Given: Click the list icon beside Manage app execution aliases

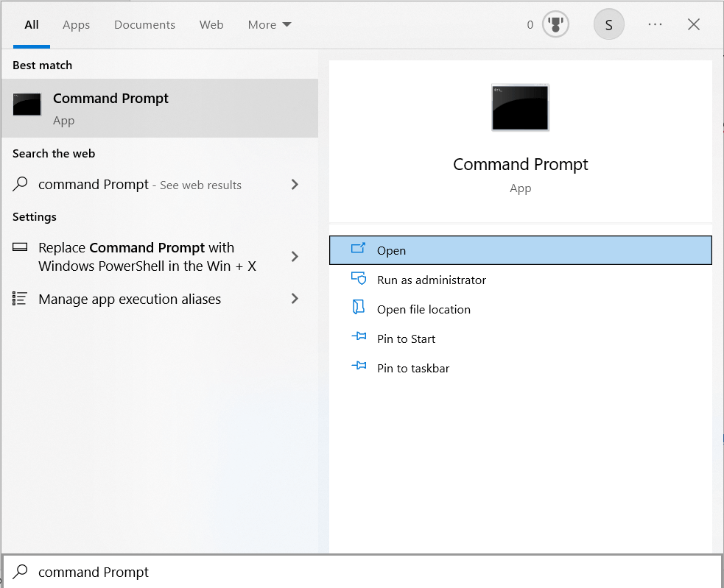Looking at the screenshot, I should click(19, 299).
